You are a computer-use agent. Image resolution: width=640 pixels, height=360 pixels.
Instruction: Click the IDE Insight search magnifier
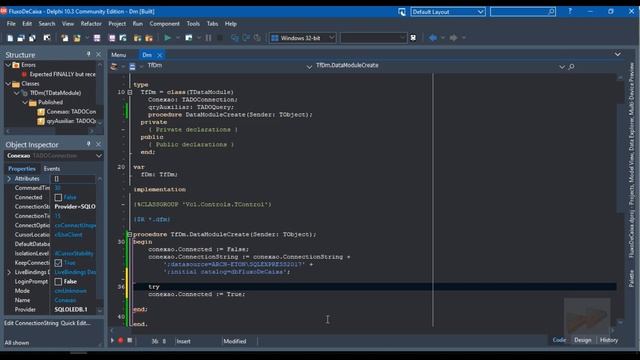(x=551, y=12)
